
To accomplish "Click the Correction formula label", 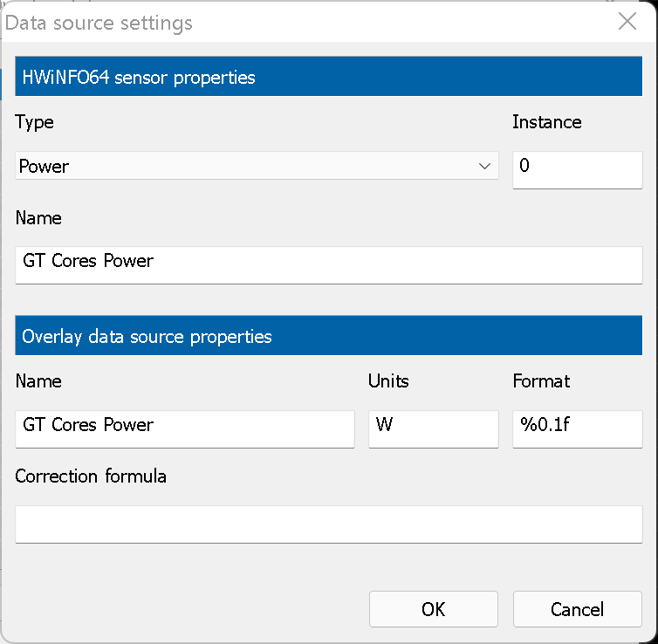I will (x=91, y=476).
